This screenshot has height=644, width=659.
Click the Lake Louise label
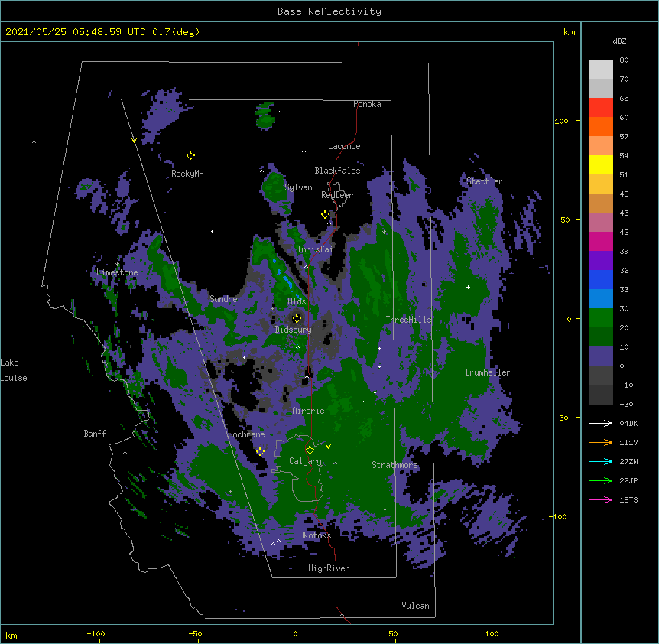14,370
